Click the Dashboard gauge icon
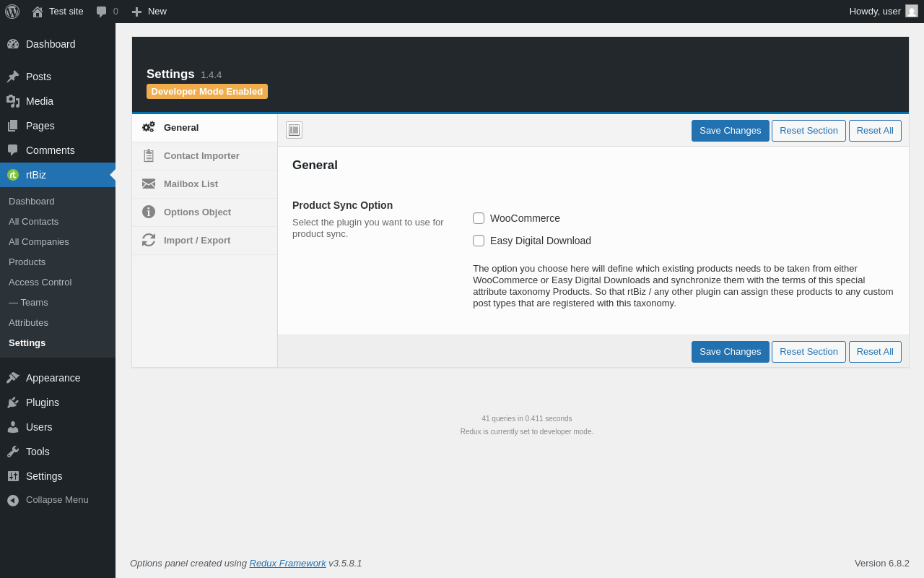This screenshot has height=578, width=924. [x=13, y=44]
